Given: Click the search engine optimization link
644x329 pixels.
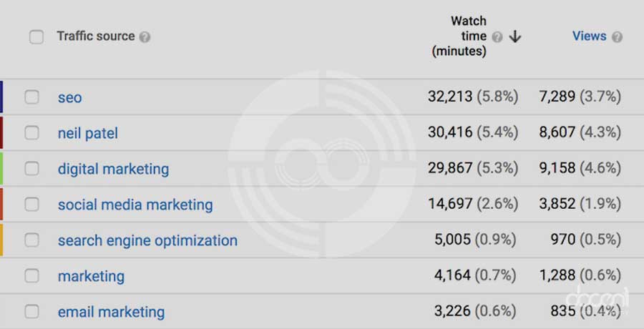Looking at the screenshot, I should 147,241.
